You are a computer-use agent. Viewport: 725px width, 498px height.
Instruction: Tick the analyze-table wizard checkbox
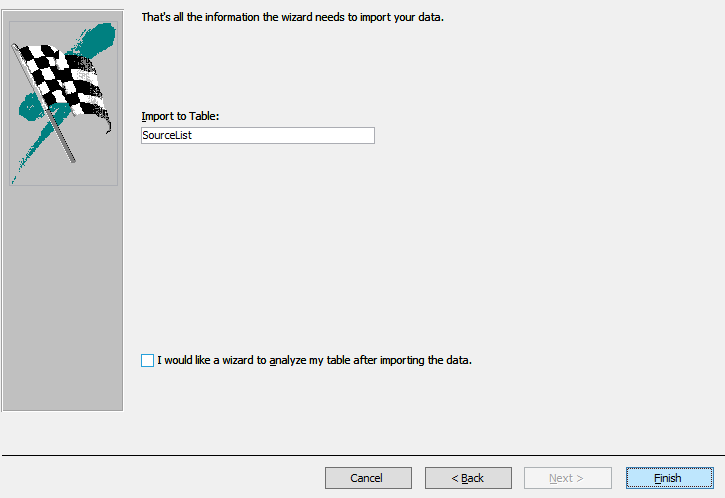[148, 360]
